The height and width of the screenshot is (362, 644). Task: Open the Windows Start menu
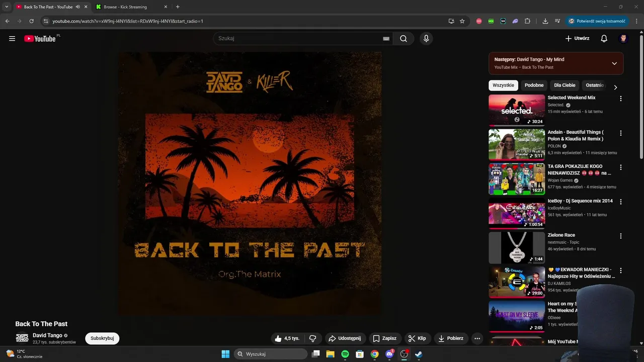225,354
